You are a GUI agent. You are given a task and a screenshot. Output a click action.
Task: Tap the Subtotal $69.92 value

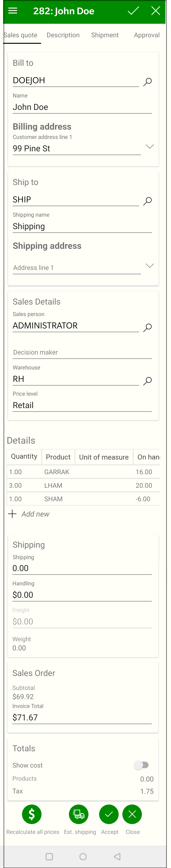(23, 696)
